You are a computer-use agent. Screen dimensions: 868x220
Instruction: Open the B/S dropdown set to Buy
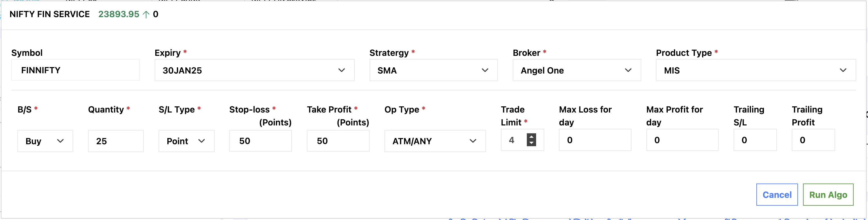click(45, 141)
